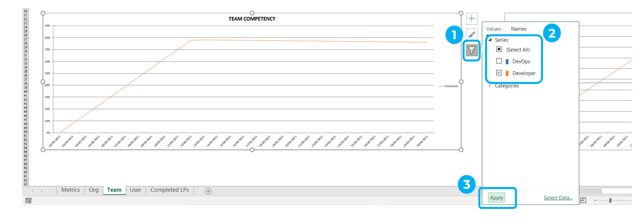644x219 pixels.
Task: Open the Chart Styles paintbrush button
Action: click(x=472, y=34)
